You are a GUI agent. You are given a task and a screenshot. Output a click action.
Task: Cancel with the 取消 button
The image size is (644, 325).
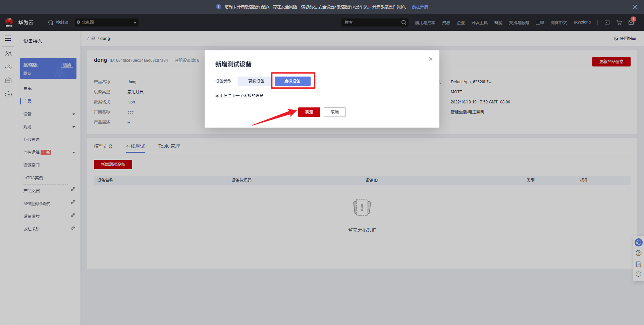pyautogui.click(x=335, y=112)
